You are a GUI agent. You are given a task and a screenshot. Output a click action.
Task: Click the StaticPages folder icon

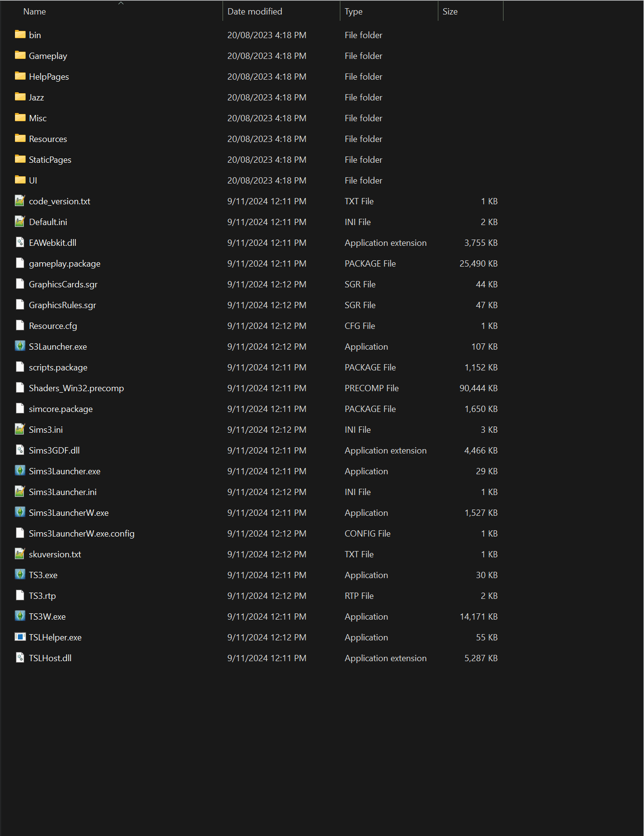(x=20, y=159)
